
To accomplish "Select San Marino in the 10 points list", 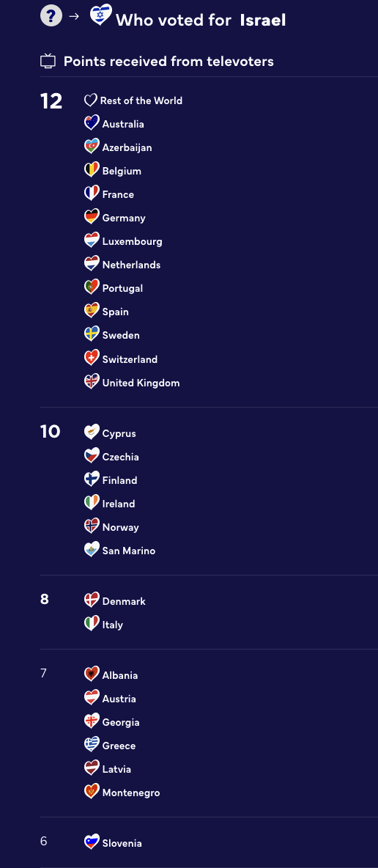I will click(x=128, y=551).
